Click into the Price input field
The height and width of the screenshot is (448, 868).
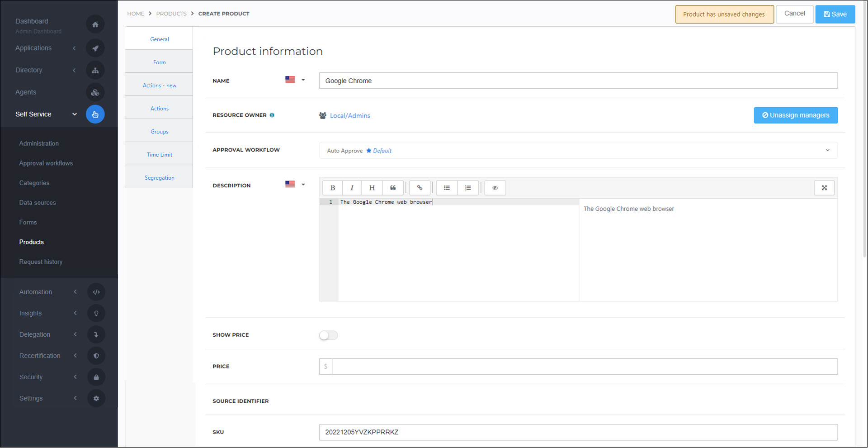(584, 367)
